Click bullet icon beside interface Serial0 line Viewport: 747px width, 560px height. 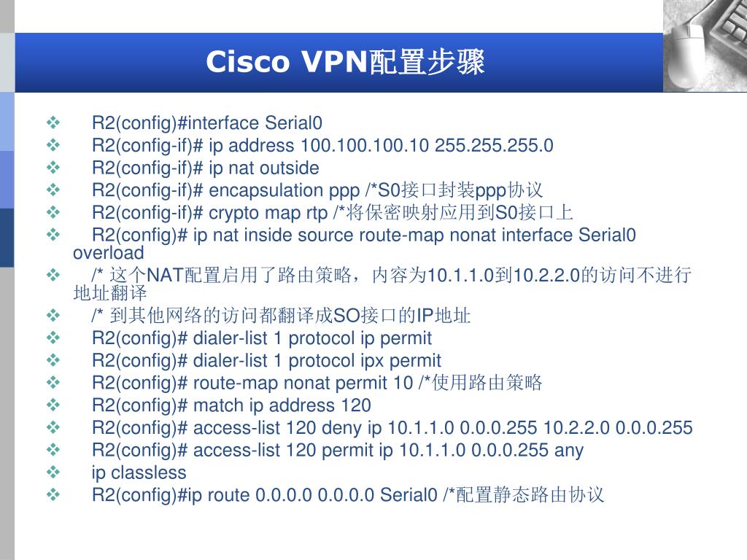tap(53, 122)
